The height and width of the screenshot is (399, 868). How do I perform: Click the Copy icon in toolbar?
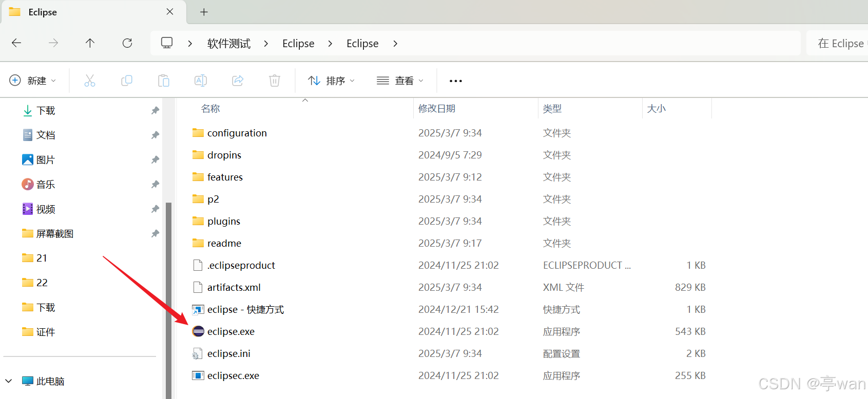click(x=127, y=81)
